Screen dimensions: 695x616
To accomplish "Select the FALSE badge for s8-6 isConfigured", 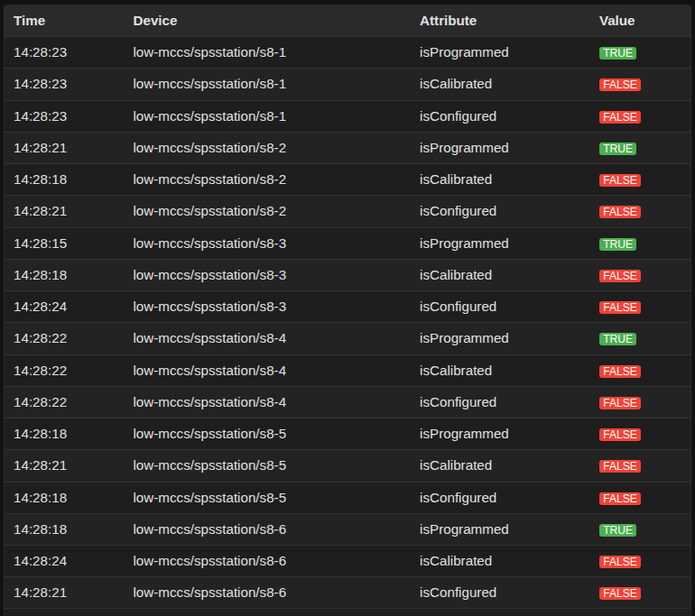I will (x=620, y=593).
